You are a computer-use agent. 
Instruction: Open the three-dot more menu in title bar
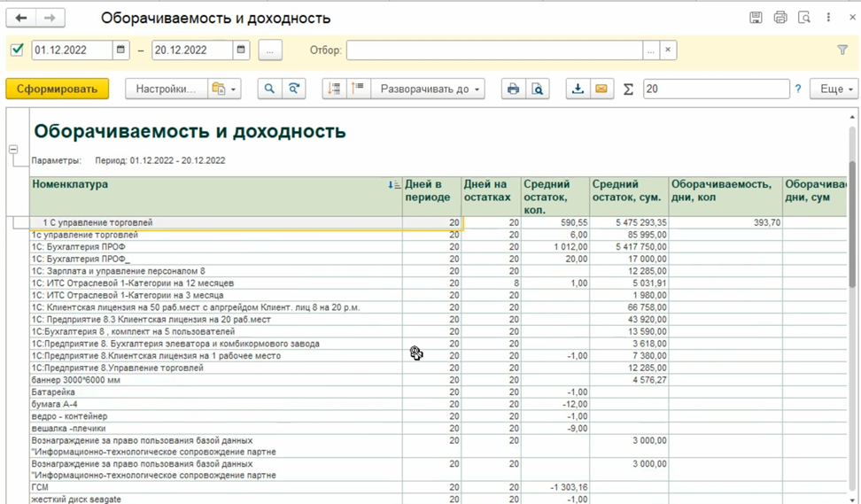(x=828, y=18)
